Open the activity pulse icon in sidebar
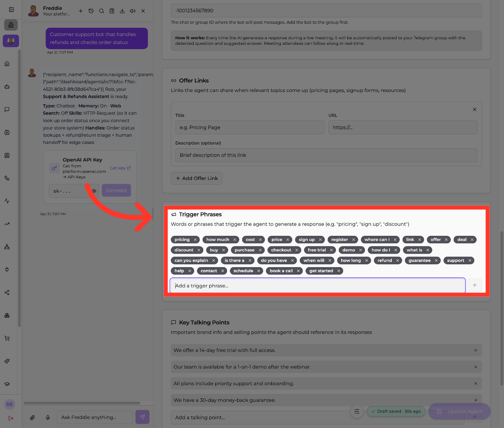Viewport: 504px width, 428px height. tap(7, 201)
